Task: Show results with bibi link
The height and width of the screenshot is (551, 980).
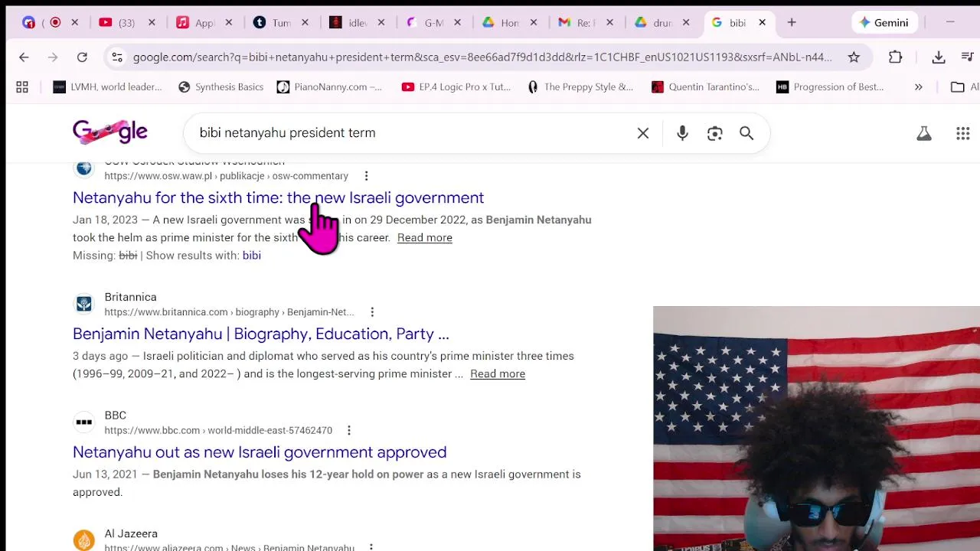Action: pos(251,256)
